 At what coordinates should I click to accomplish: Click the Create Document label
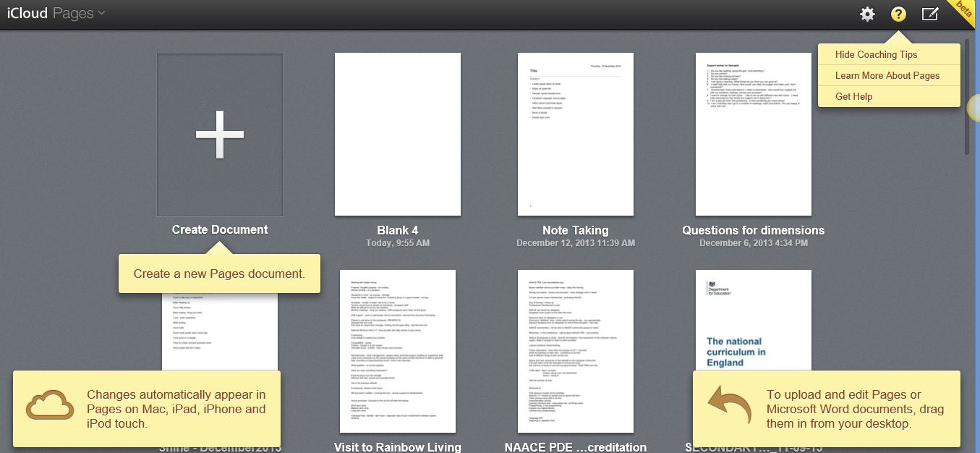[220, 229]
